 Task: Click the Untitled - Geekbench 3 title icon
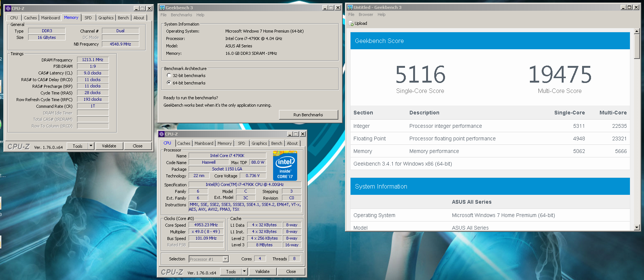click(350, 7)
